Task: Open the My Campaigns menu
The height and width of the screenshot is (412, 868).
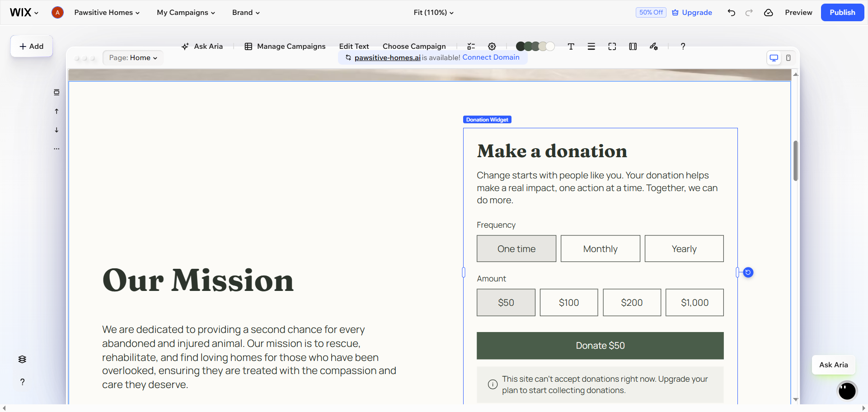Action: coord(186,13)
